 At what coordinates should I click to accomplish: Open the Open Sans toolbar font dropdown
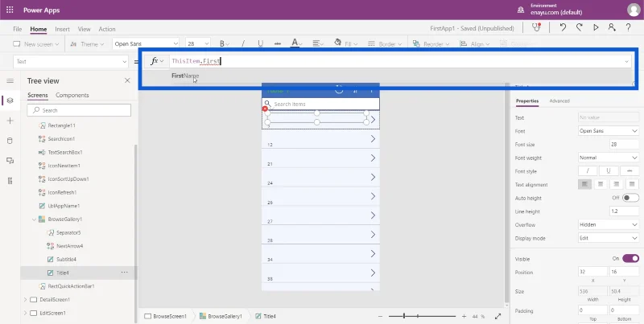[x=147, y=44]
